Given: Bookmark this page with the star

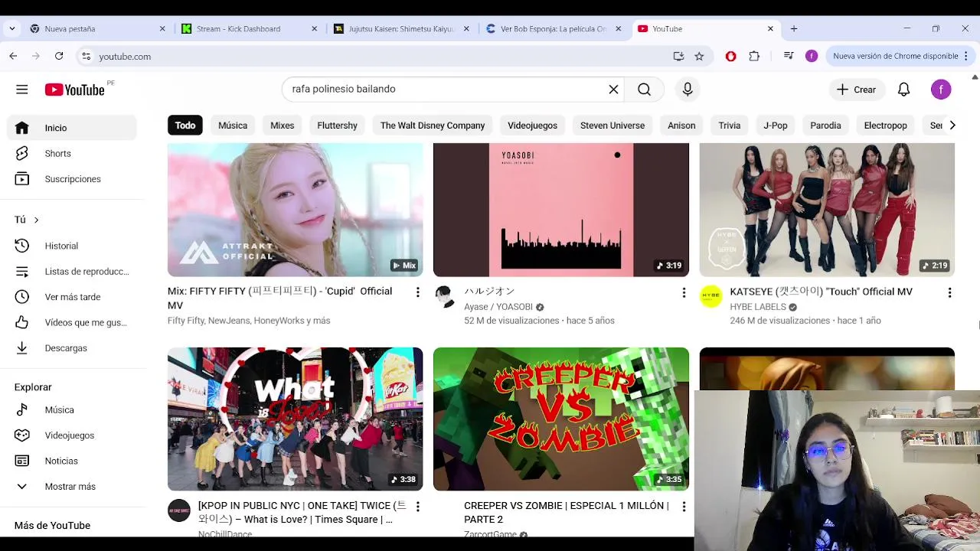Looking at the screenshot, I should click(x=699, y=56).
